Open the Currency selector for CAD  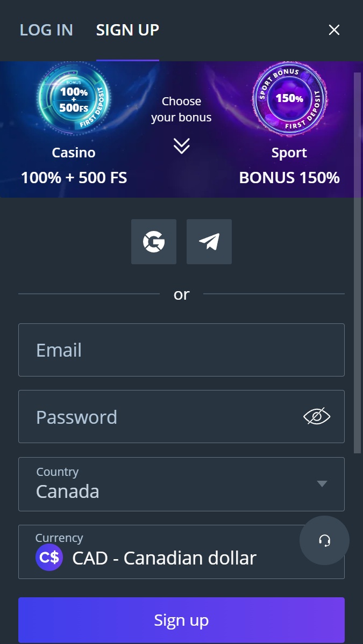click(x=181, y=552)
